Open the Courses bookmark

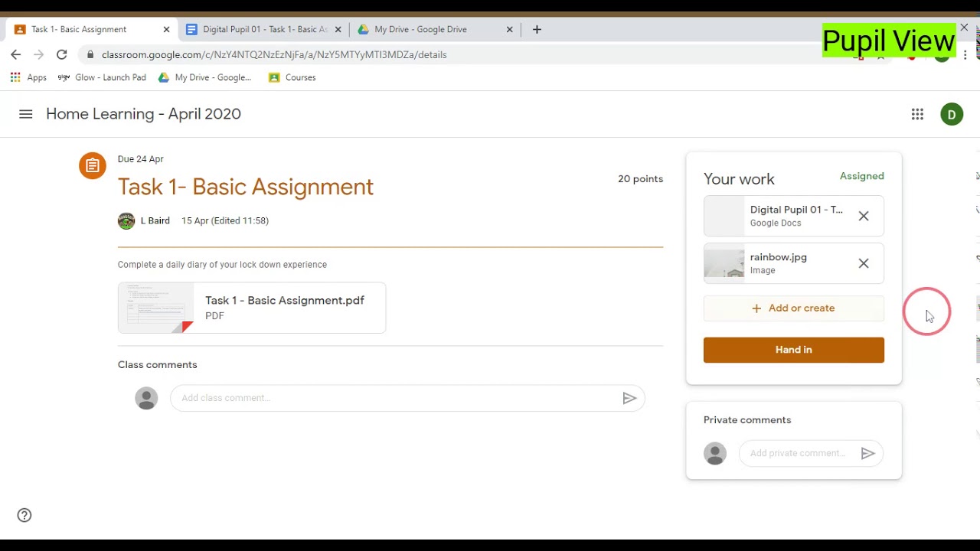tap(292, 77)
